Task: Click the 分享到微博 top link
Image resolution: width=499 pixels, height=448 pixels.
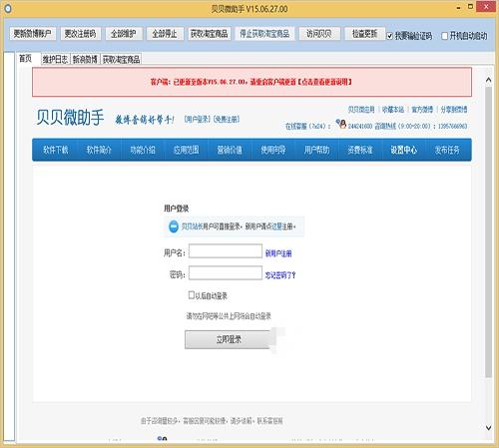Action: click(454, 110)
